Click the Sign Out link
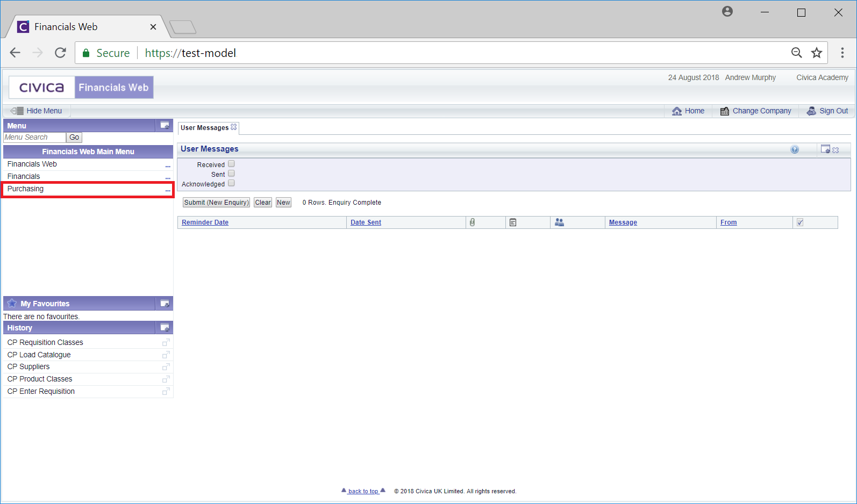The height and width of the screenshot is (504, 857). (x=834, y=111)
